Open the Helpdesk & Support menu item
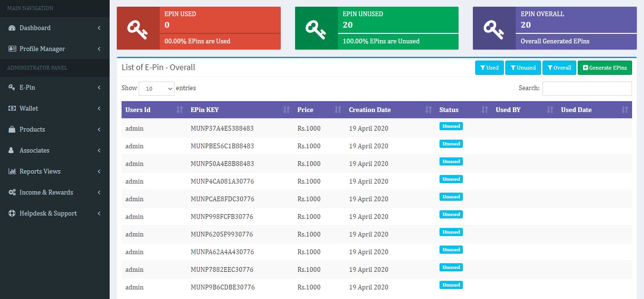Image resolution: width=644 pixels, height=299 pixels. pyautogui.click(x=48, y=214)
